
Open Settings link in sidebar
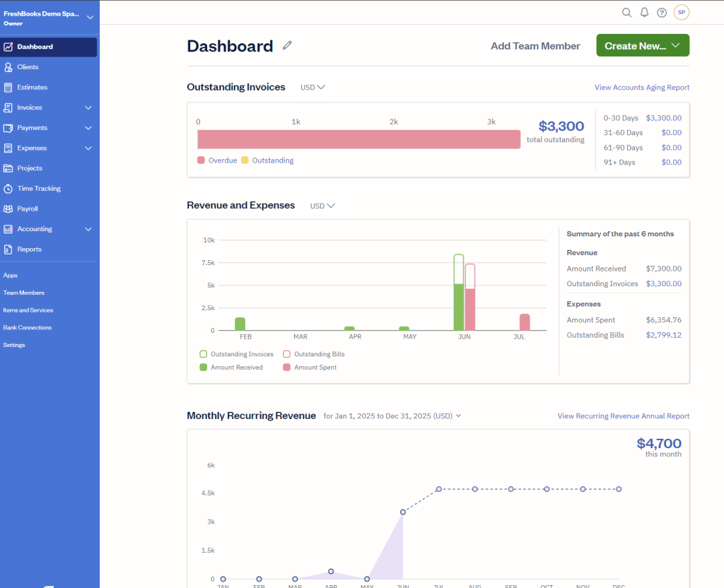[14, 345]
